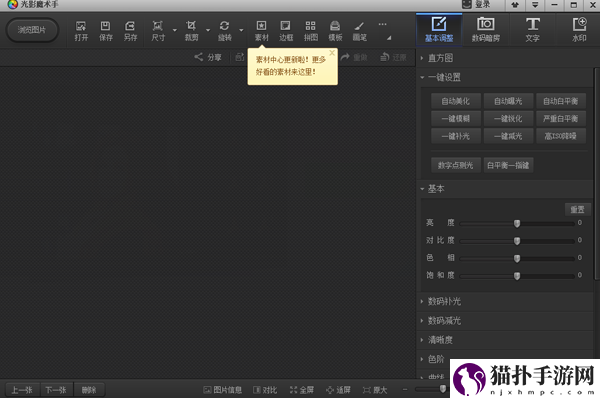This screenshot has width=600, height=398.
Task: Open the 边框 (Frame) tool
Action: point(286,31)
